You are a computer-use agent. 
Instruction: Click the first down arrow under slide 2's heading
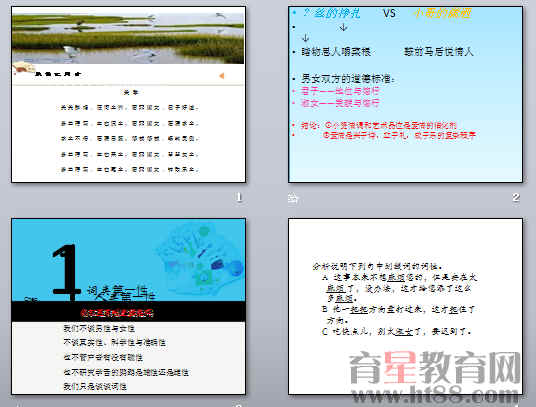[343, 27]
